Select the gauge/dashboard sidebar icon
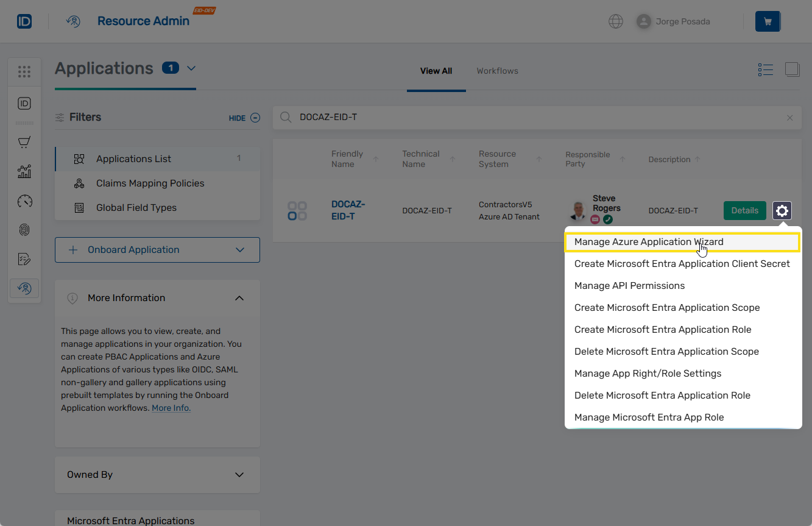Screen dimensions: 812x526 coord(24,201)
